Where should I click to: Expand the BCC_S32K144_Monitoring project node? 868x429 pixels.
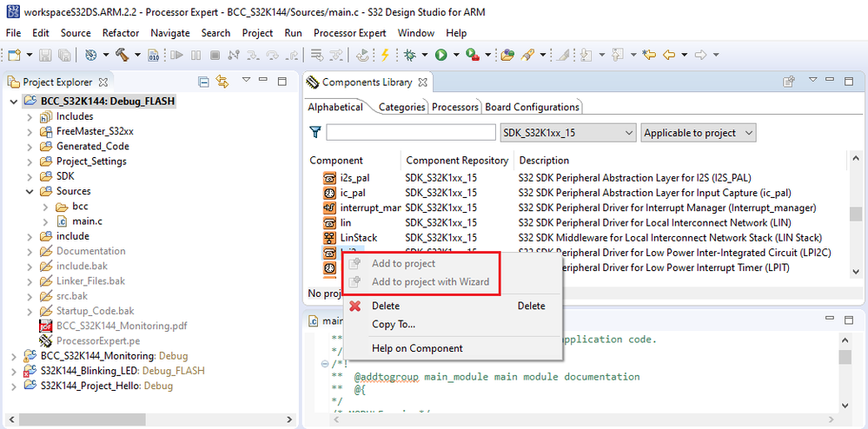pos(14,355)
